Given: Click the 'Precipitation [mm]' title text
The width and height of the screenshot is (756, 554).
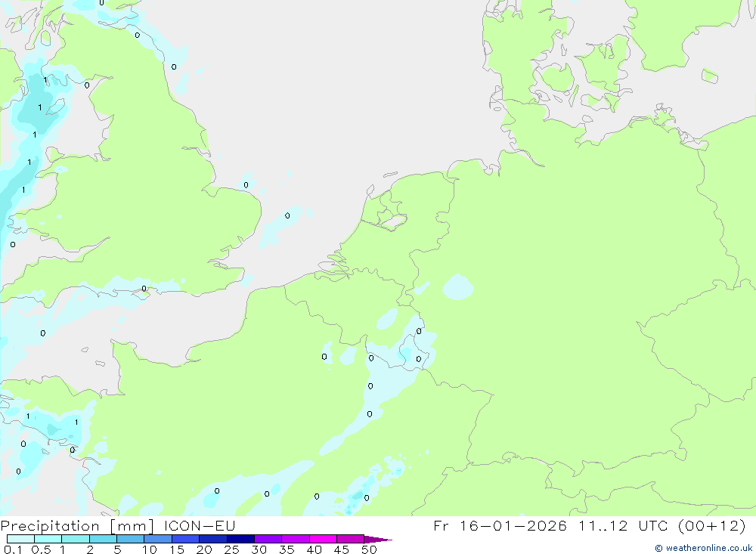Looking at the screenshot, I should pyautogui.click(x=77, y=526).
